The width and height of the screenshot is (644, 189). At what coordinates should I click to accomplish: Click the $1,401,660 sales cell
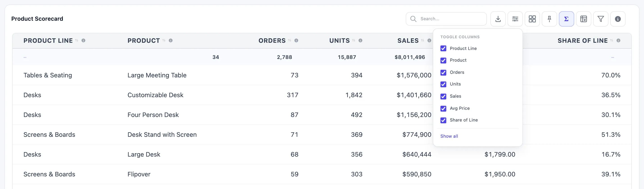(x=414, y=95)
